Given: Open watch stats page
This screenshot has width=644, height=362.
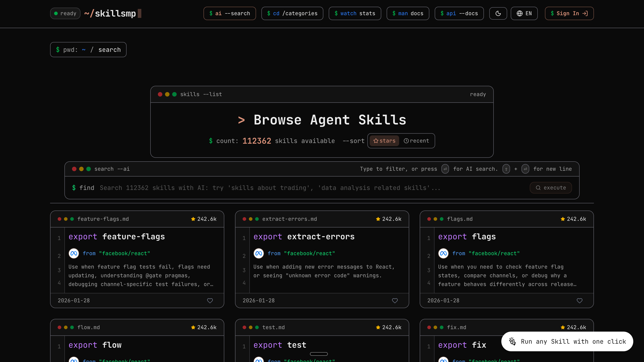Looking at the screenshot, I should coord(355,13).
